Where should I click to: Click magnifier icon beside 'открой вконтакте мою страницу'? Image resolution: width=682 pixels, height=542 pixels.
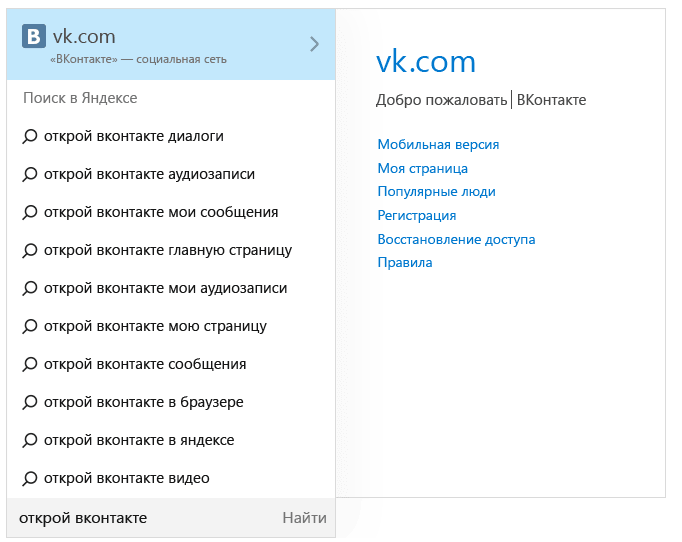[30, 326]
